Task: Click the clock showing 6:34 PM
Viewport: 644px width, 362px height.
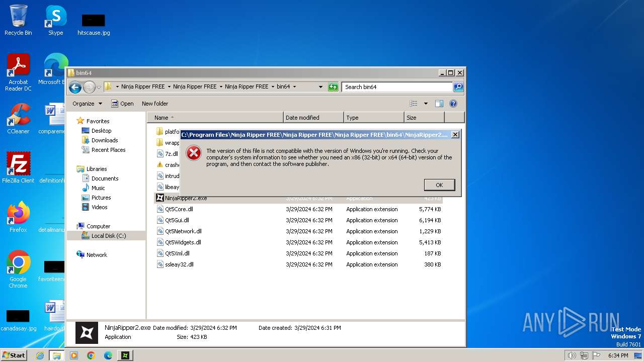Action: pyautogui.click(x=618, y=355)
